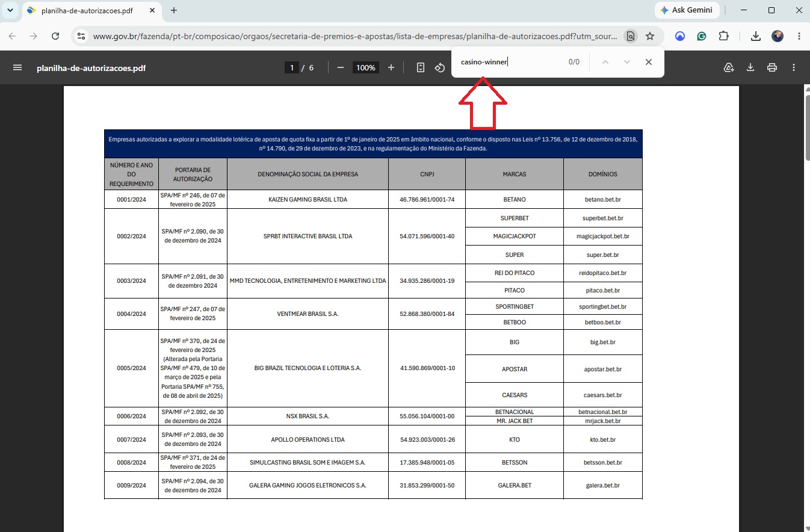810x532 pixels.
Task: Rotate the PDF counterclockwise
Action: [x=440, y=67]
